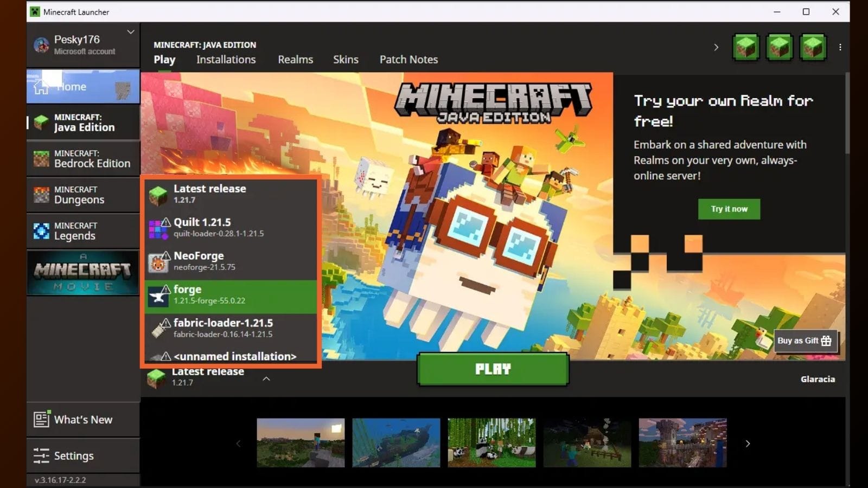The height and width of the screenshot is (488, 868).
Task: Open the three-dot more options menu
Action: [x=840, y=47]
